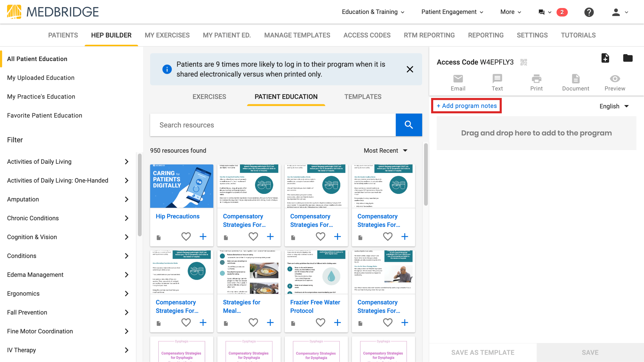Image resolution: width=644 pixels, height=362 pixels.
Task: Open the Frazier Free Water Protocol thumbnail
Action: point(316,272)
